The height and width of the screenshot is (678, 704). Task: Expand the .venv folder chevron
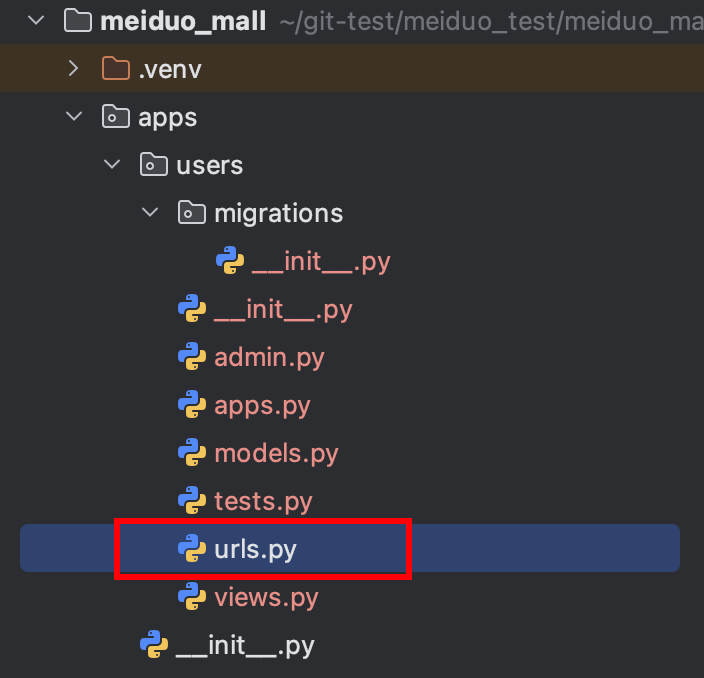coord(73,68)
